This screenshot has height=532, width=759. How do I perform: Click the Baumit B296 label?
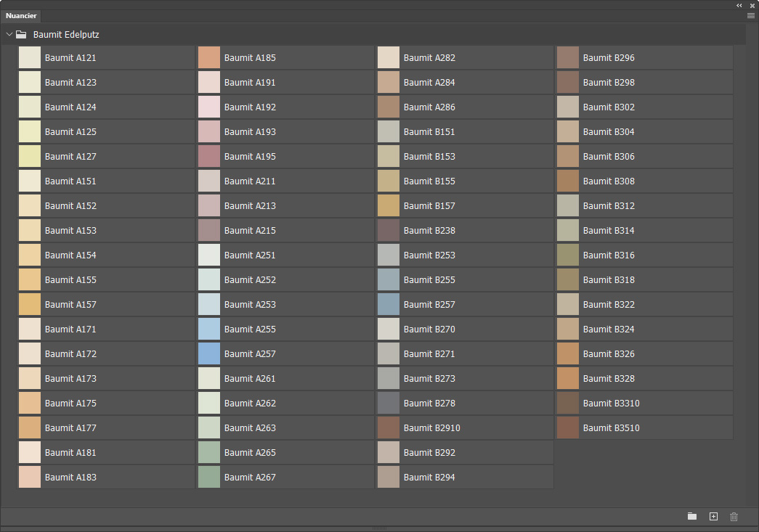[x=609, y=57]
